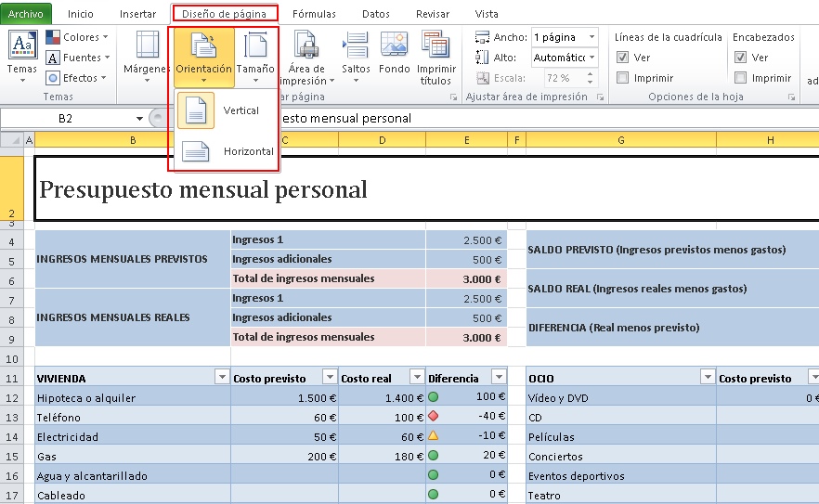
Task: Expand the Alto height dropdown
Action: (593, 58)
